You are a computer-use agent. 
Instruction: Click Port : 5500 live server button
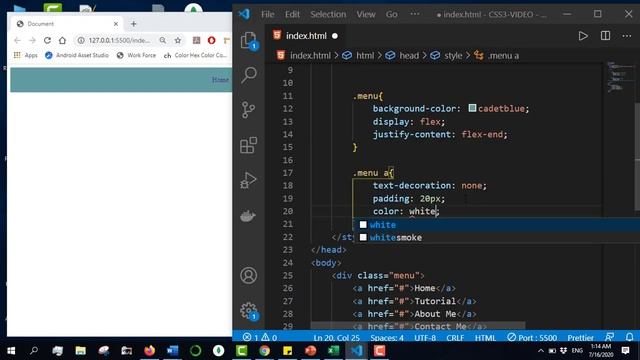click(x=532, y=338)
